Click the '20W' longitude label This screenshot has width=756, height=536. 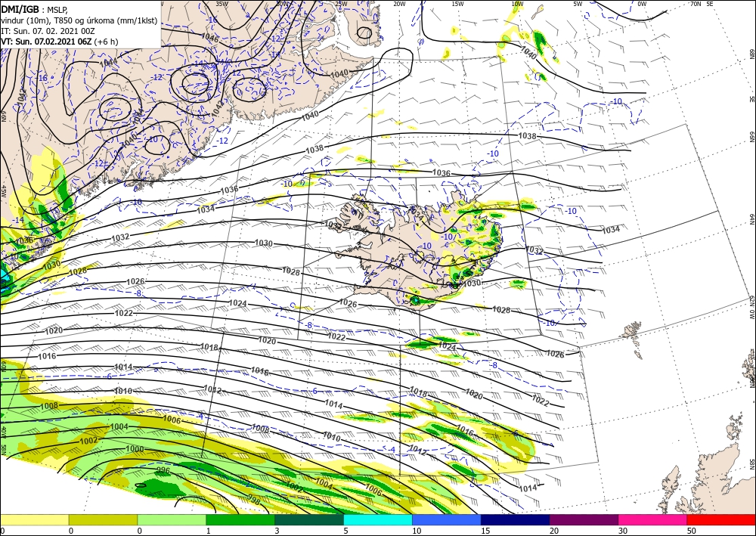tap(399, 4)
